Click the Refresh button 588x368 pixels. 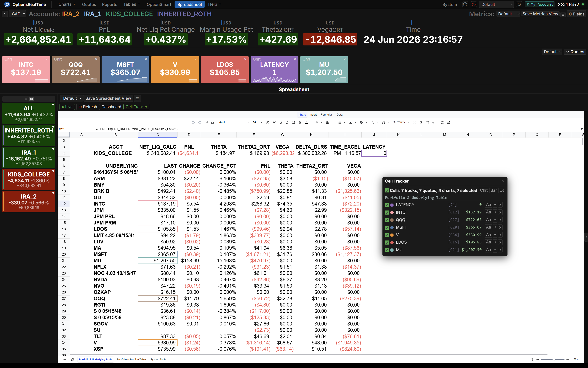pyautogui.click(x=88, y=107)
